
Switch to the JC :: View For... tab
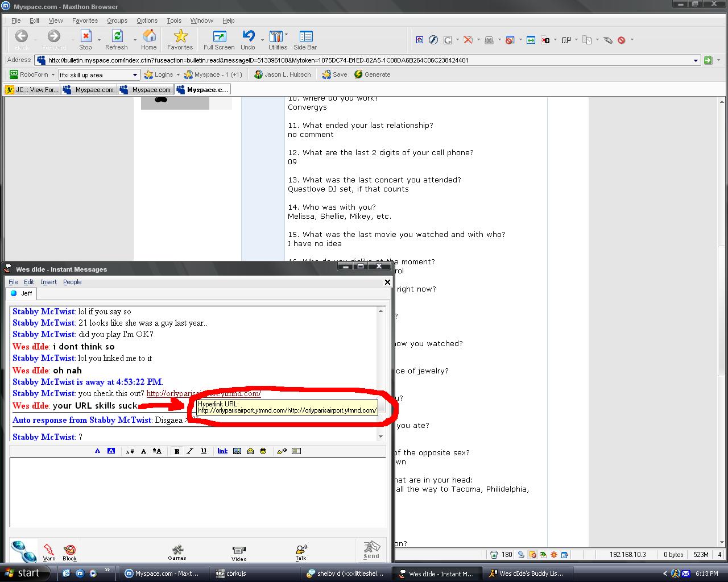(32, 90)
